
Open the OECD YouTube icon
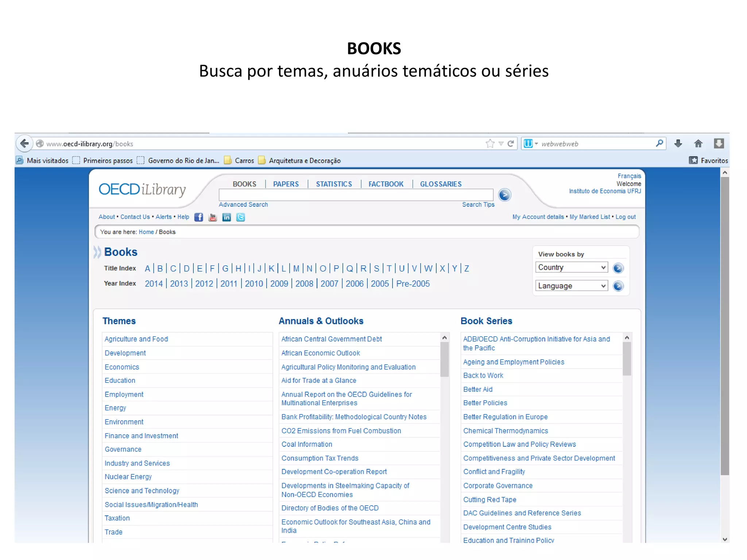[213, 217]
